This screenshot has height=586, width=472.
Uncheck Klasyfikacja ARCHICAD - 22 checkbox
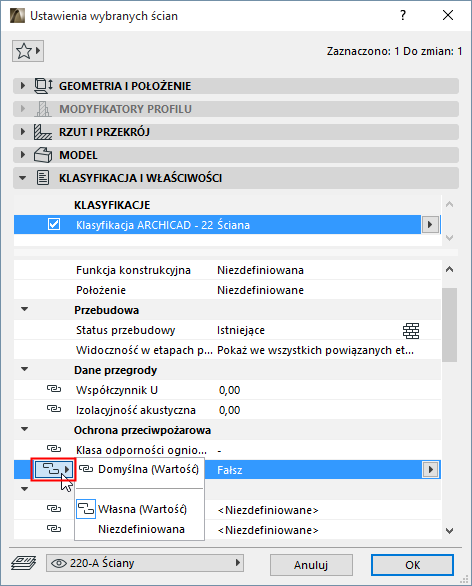pos(54,224)
